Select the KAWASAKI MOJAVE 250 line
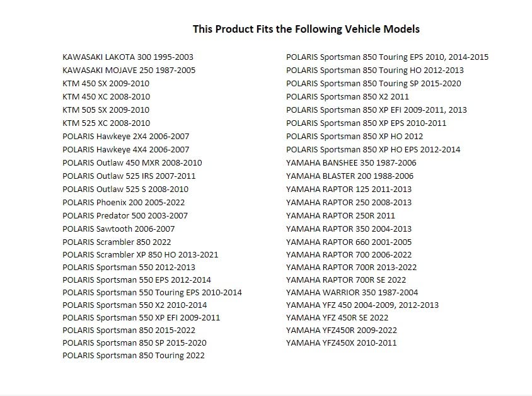532x396 pixels. [x=129, y=70]
